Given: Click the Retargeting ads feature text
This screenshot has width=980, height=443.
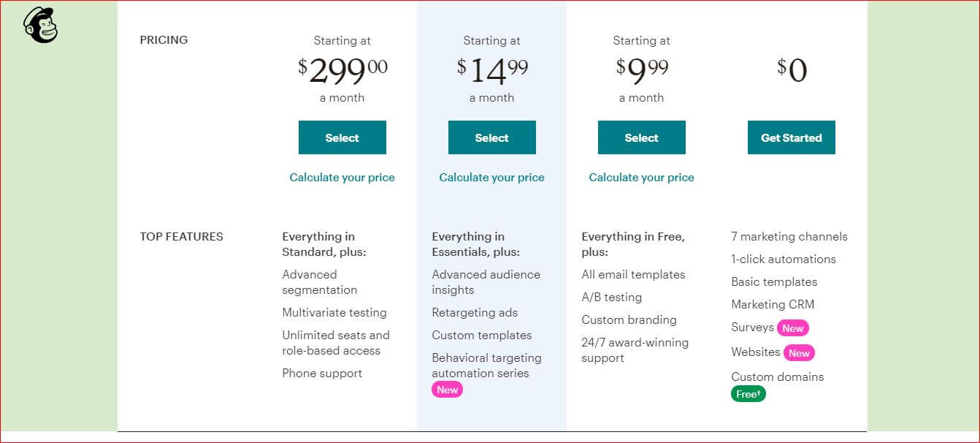Looking at the screenshot, I should [475, 313].
